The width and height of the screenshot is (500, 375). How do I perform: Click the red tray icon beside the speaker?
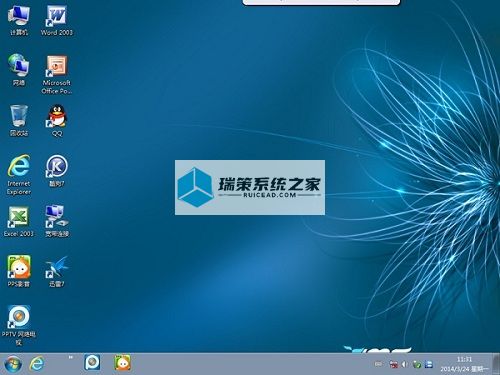click(394, 364)
